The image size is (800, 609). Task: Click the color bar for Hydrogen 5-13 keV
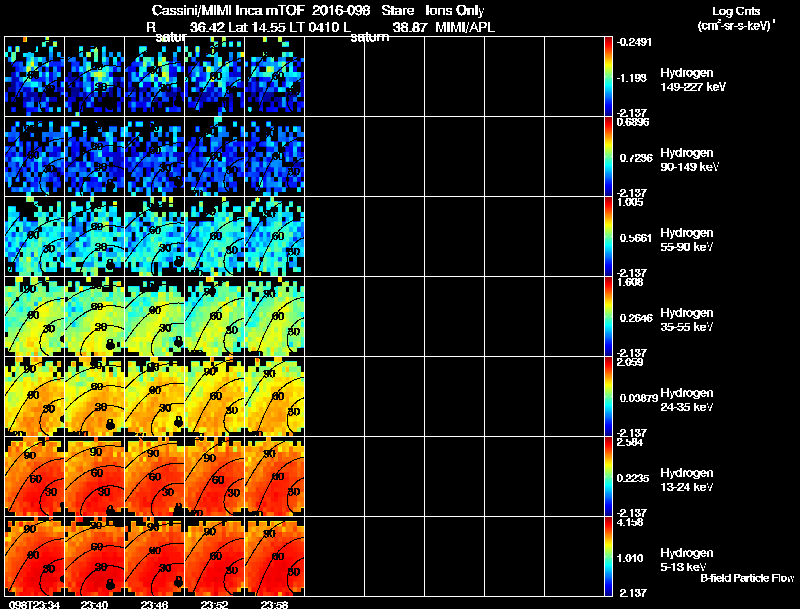(608, 557)
